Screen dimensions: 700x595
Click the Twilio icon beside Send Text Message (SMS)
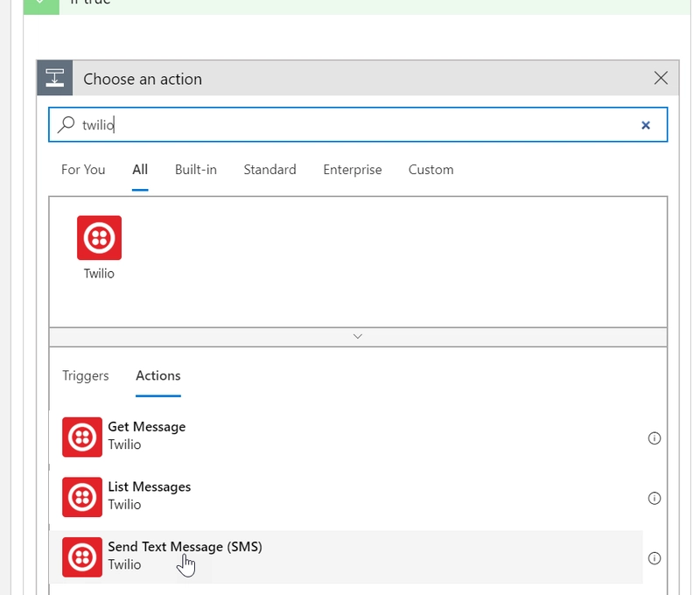[82, 556]
